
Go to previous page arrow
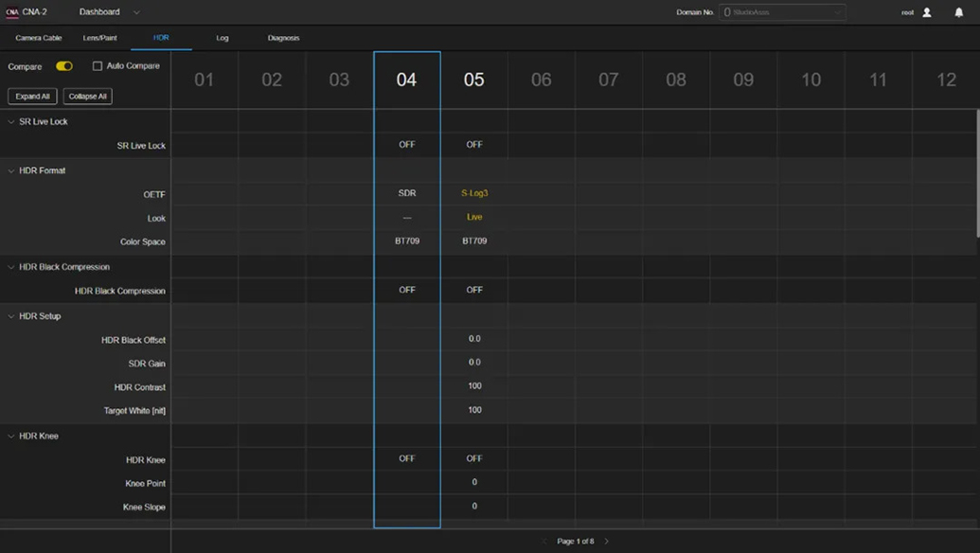[x=544, y=541]
